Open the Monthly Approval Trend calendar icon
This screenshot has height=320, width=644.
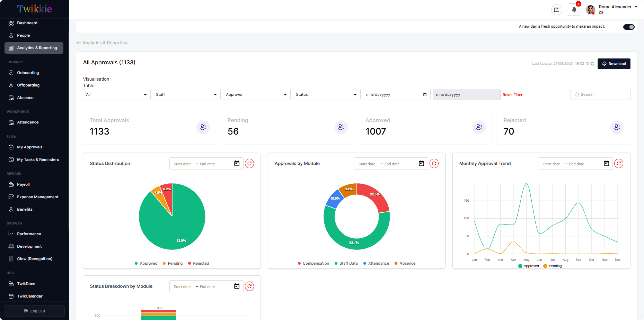click(606, 163)
